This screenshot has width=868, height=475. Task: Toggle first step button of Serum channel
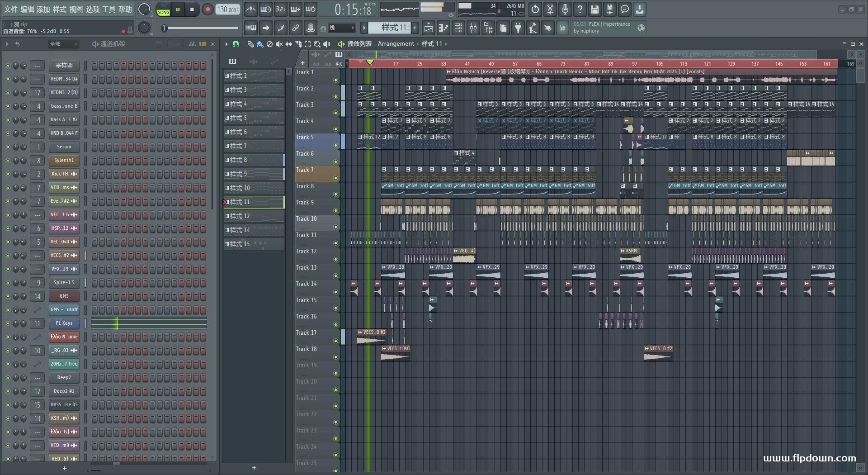click(94, 147)
